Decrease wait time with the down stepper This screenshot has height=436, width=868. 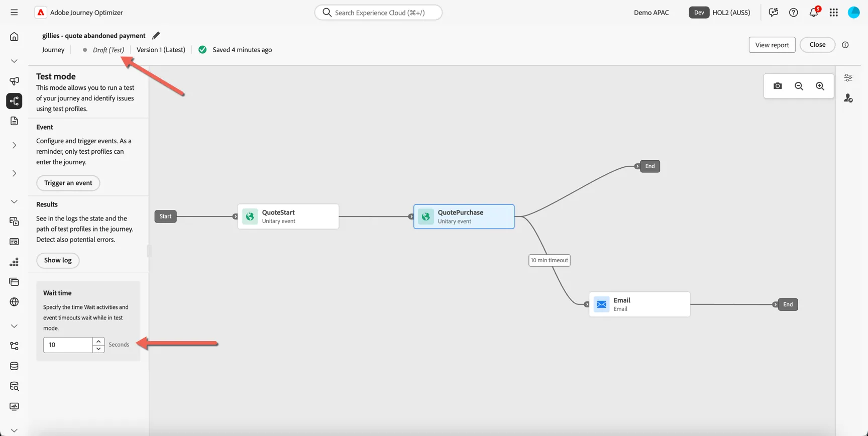click(98, 349)
